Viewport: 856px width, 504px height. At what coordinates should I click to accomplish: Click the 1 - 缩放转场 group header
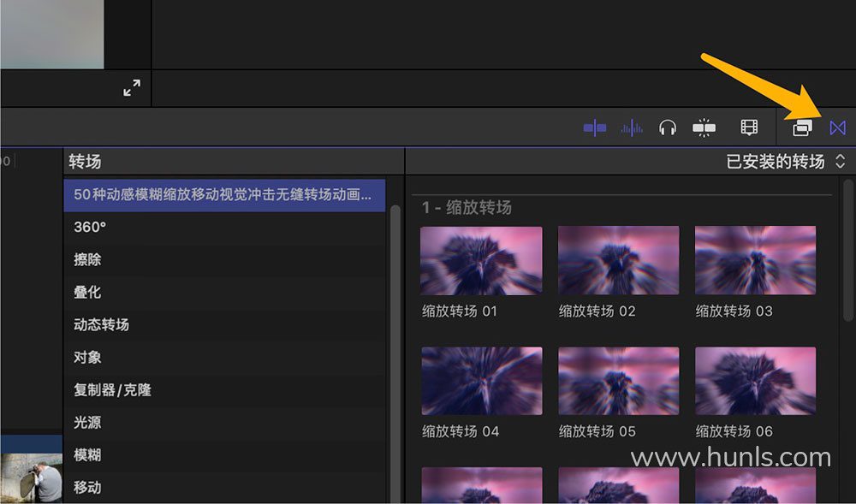click(x=467, y=208)
